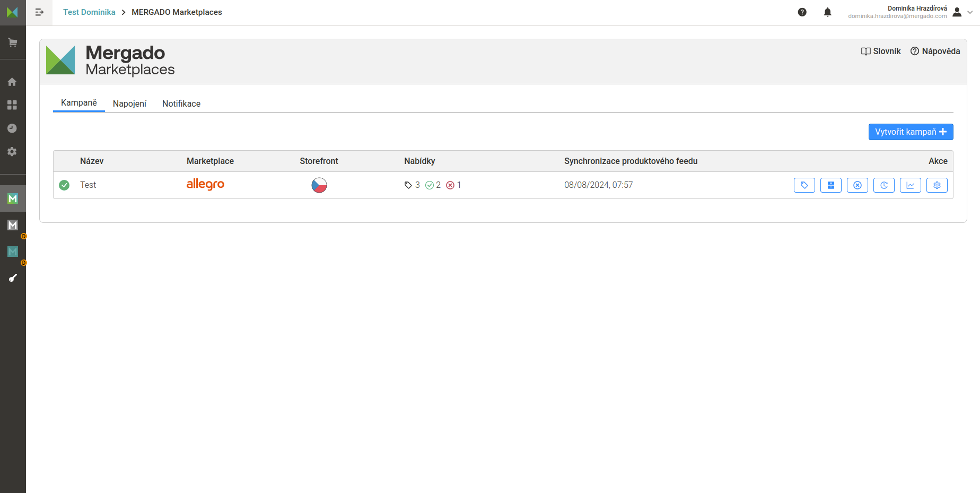Click the email dominika.hrazdirova@mergado.com
This screenshot has width=980, height=493.
tap(897, 16)
